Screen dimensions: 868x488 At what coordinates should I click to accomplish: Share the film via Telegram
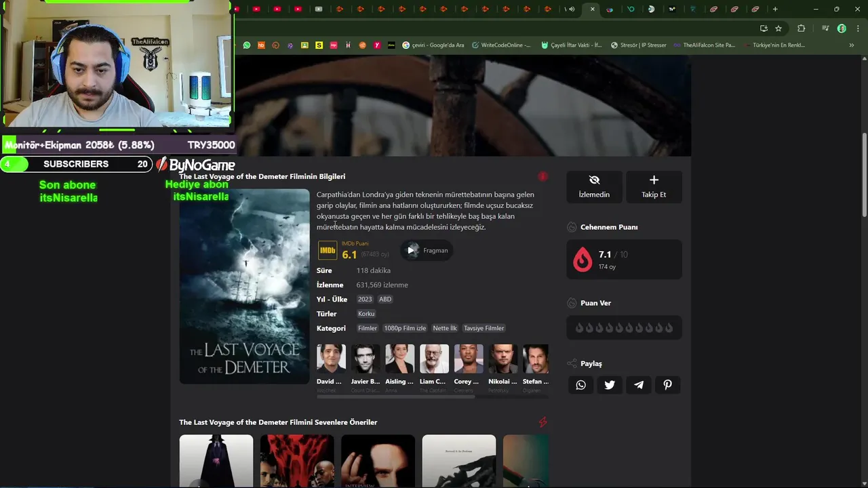click(639, 385)
